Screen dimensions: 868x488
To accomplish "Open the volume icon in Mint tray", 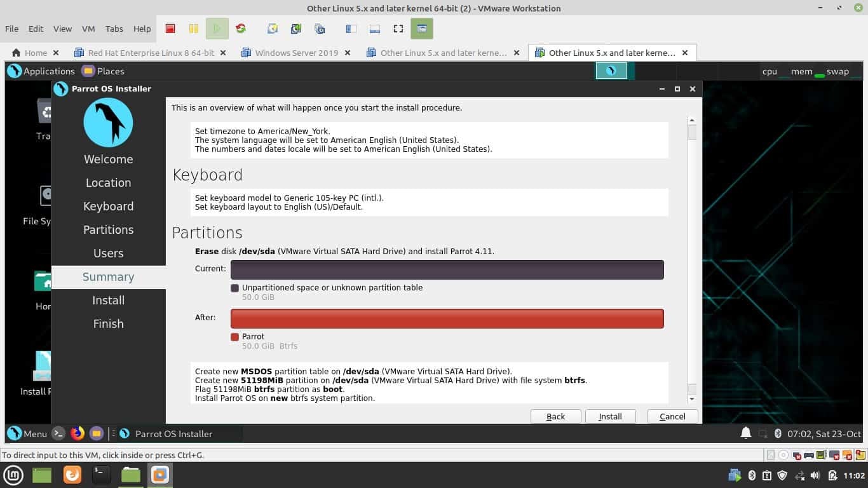I will click(815, 475).
